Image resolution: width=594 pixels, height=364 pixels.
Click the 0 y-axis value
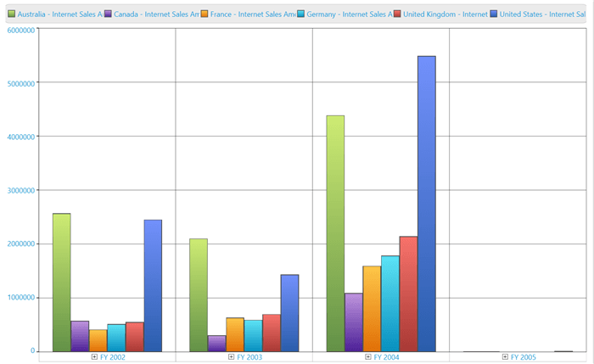pyautogui.click(x=33, y=350)
